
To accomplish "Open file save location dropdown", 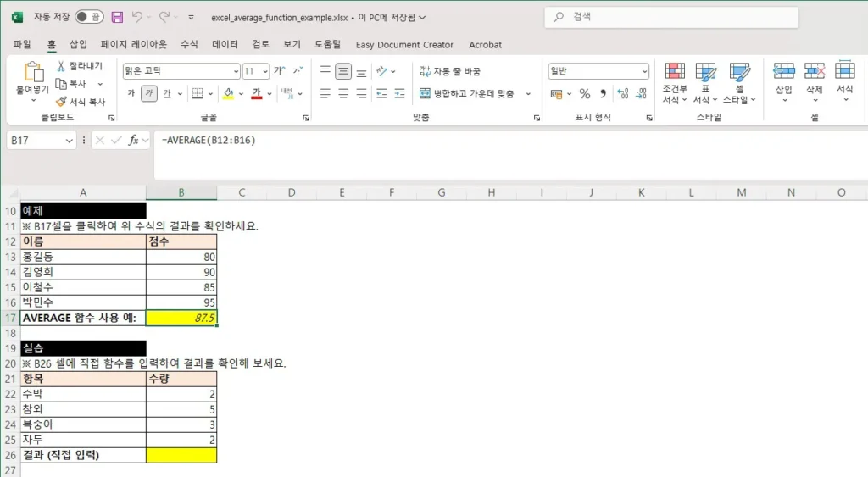I will (x=422, y=17).
